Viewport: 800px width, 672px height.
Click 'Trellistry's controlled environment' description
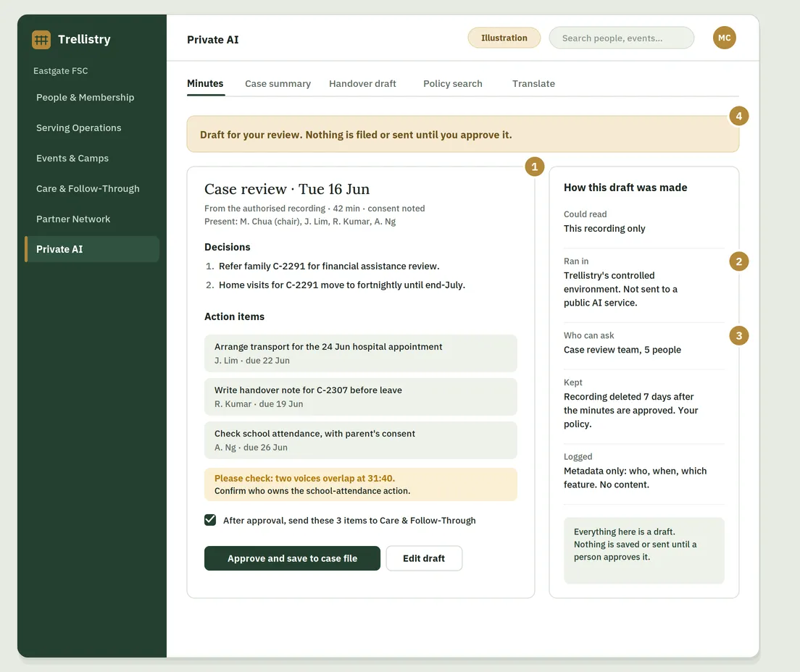pos(620,289)
